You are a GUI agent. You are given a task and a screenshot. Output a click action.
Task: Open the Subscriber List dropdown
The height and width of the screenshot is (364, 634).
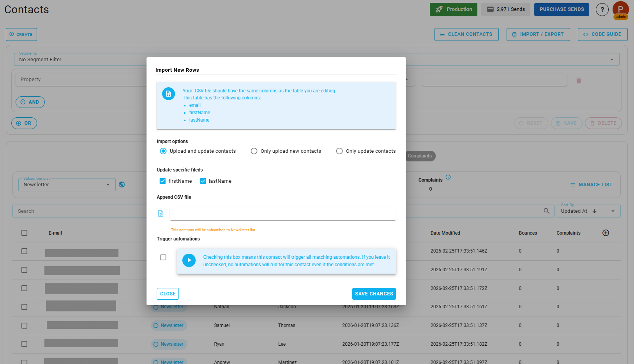pos(108,184)
